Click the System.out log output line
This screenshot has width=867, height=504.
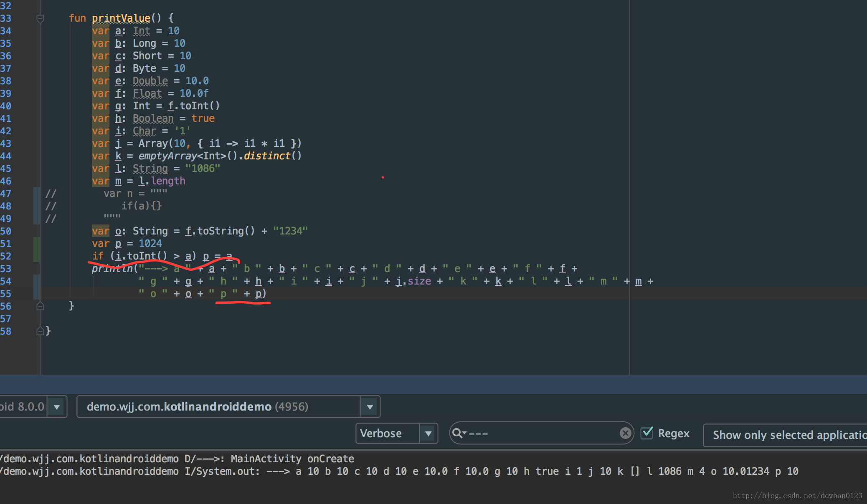[x=399, y=471]
